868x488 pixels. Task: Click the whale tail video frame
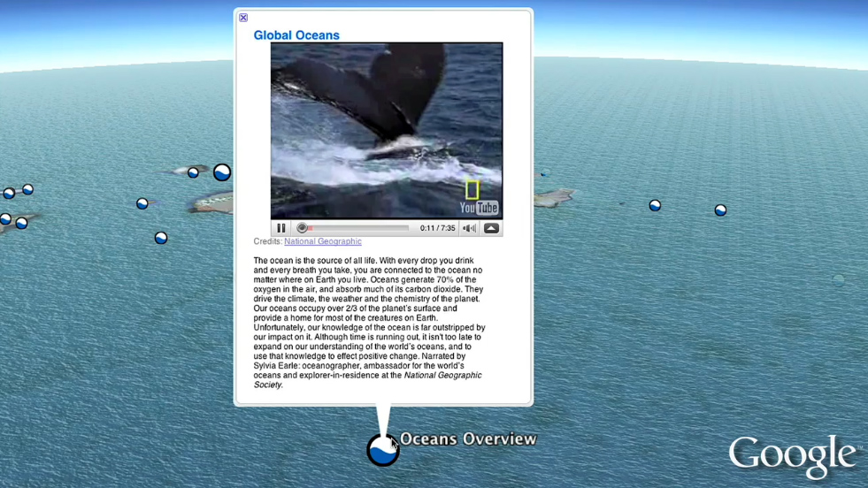[x=387, y=131]
